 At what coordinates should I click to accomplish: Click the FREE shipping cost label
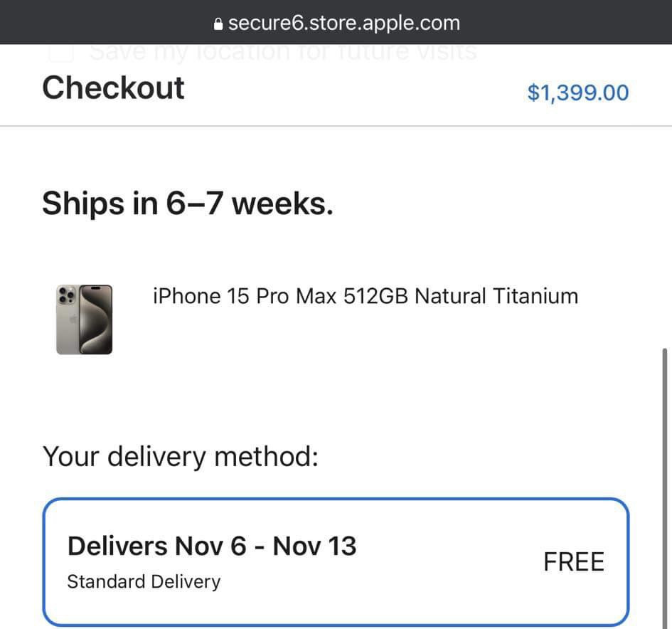point(573,562)
